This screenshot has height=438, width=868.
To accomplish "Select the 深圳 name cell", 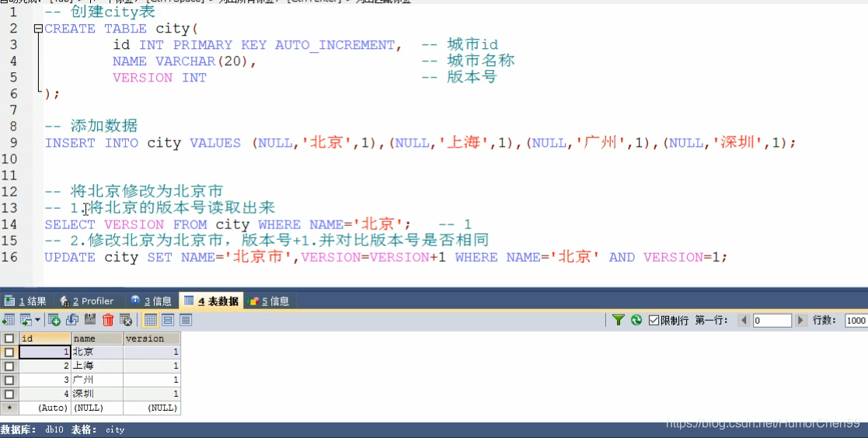I will pyautogui.click(x=97, y=394).
